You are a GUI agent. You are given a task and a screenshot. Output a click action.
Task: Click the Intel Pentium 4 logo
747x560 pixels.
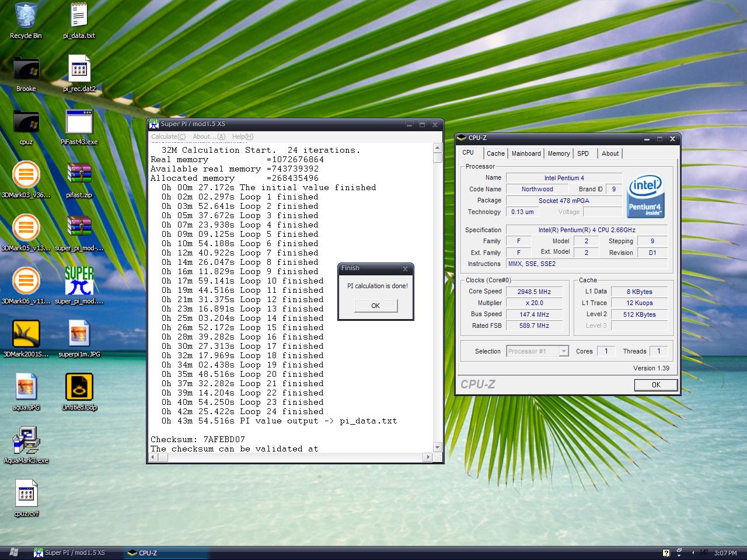click(x=645, y=195)
